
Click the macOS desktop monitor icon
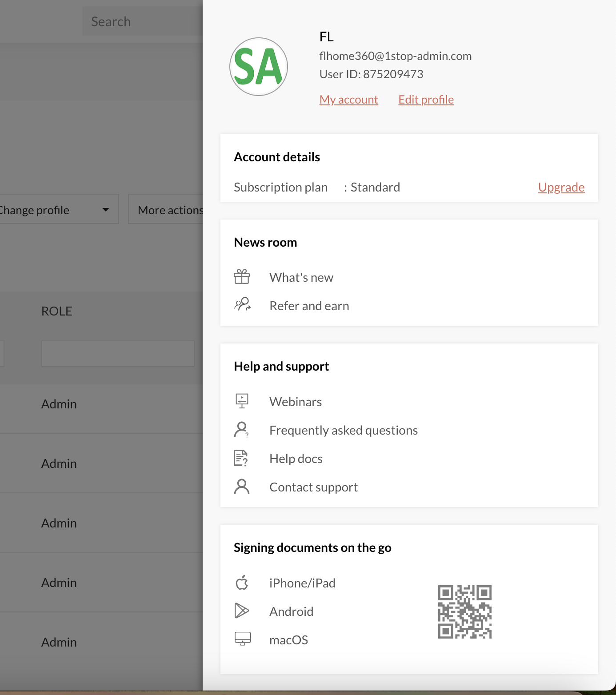coord(242,639)
